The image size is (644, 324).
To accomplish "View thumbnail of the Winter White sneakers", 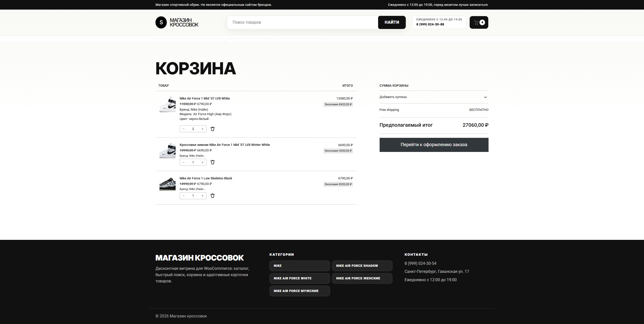I will click(x=168, y=151).
